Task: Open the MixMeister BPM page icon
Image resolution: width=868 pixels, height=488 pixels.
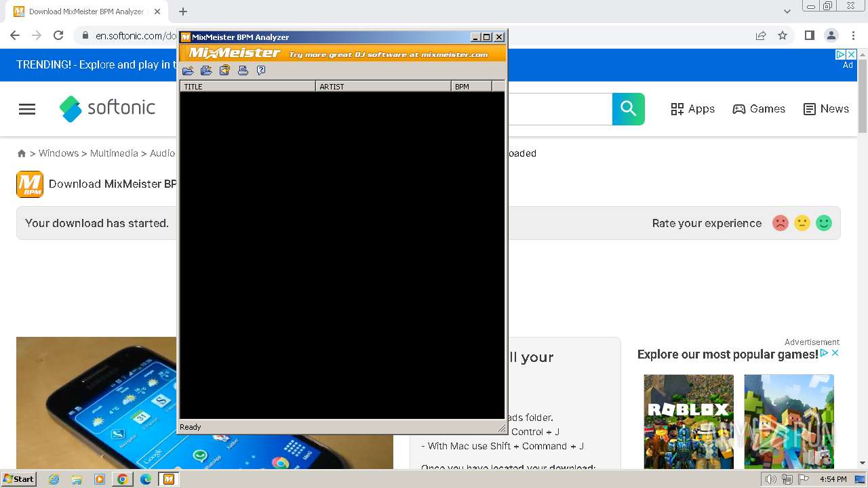Action: tap(30, 184)
